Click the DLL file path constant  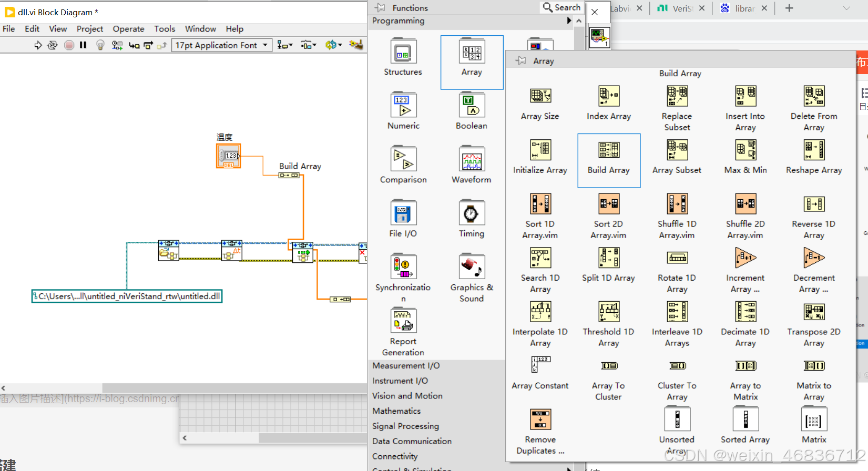(127, 296)
